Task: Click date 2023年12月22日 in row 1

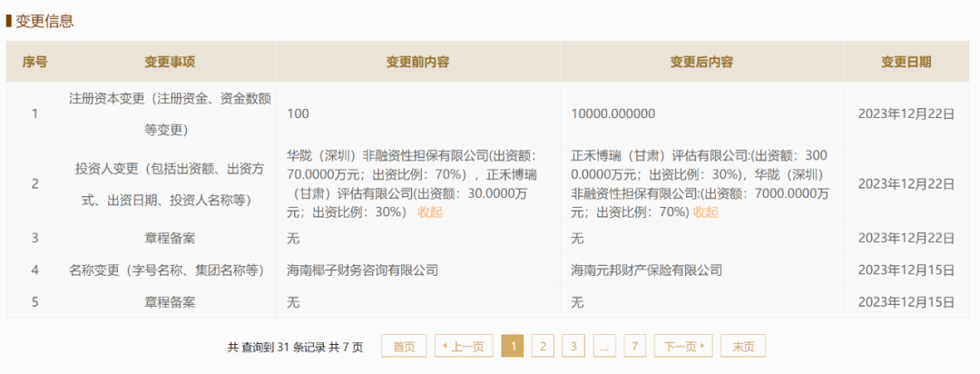Action: 906,114
